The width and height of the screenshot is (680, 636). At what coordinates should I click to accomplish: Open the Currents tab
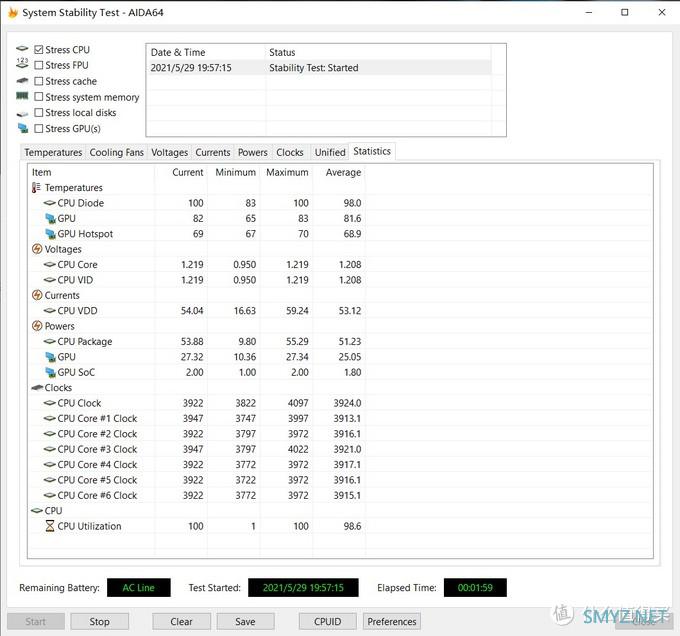(212, 153)
